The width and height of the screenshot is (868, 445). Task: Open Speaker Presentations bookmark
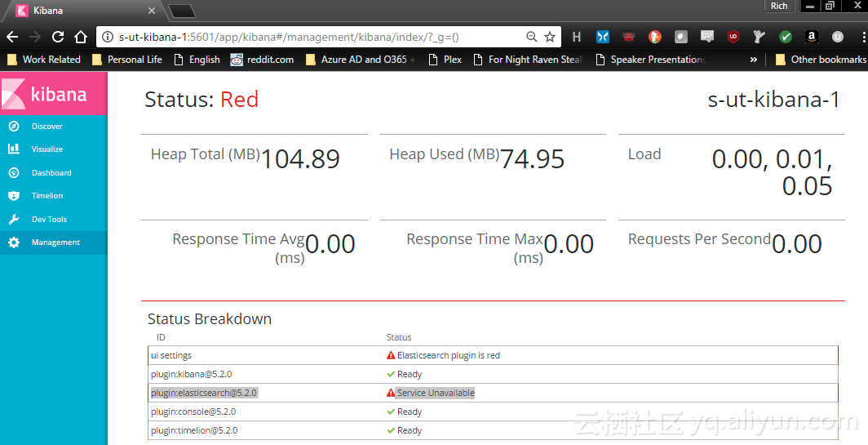click(x=651, y=60)
